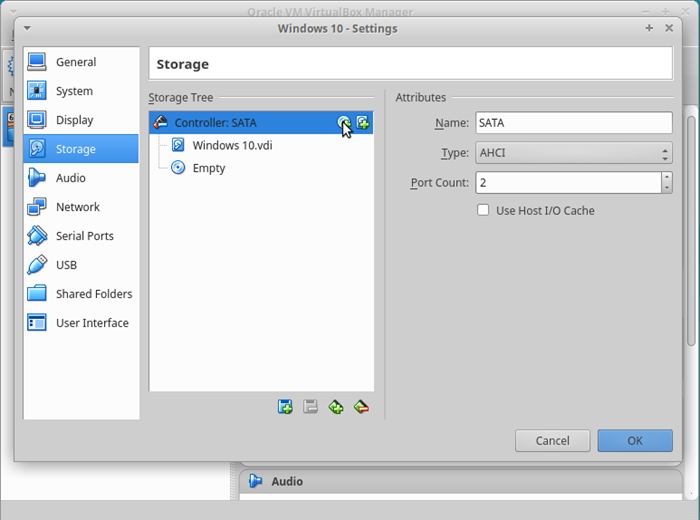700x520 pixels.
Task: Click the Audio section header in VirtualBox Manager
Action: (x=461, y=481)
